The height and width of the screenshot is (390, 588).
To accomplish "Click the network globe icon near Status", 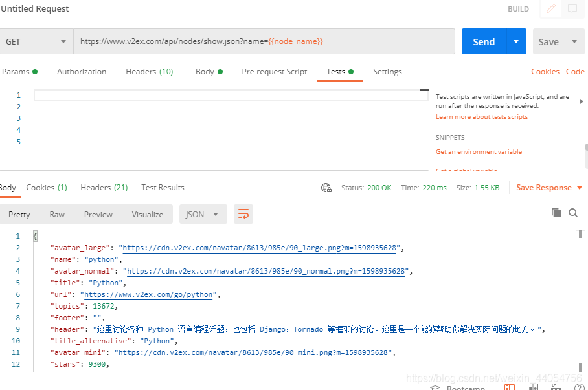I will pos(326,188).
